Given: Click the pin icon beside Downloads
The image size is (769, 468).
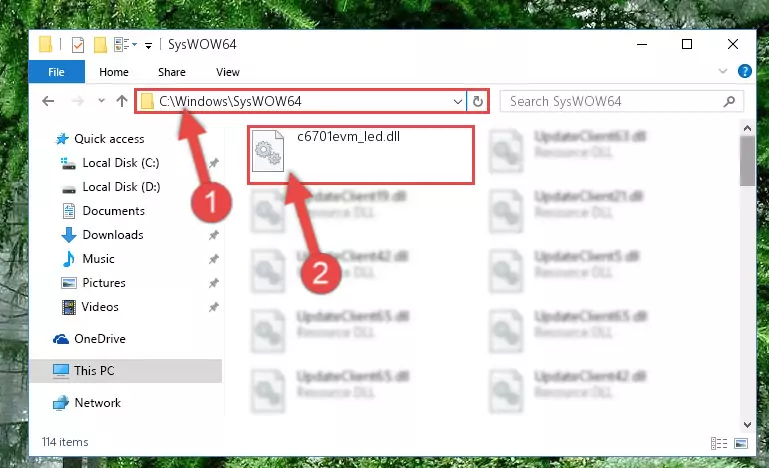Looking at the screenshot, I should (214, 235).
